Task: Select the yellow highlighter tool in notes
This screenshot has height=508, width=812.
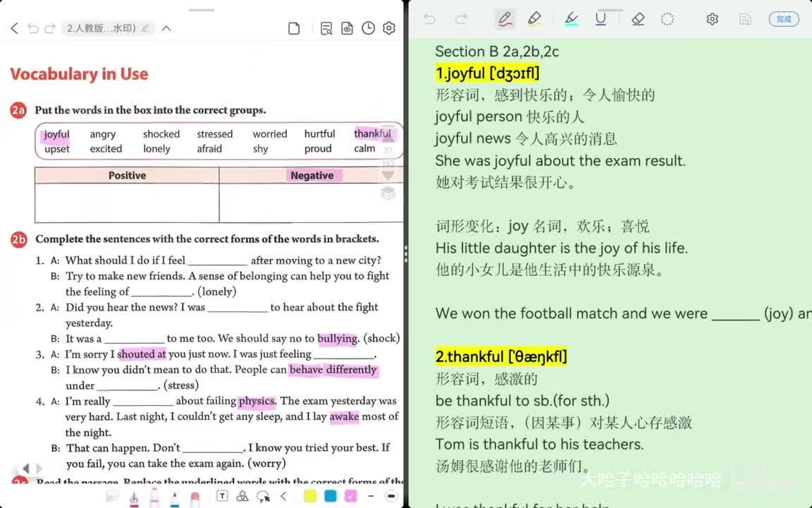Action: click(534, 19)
